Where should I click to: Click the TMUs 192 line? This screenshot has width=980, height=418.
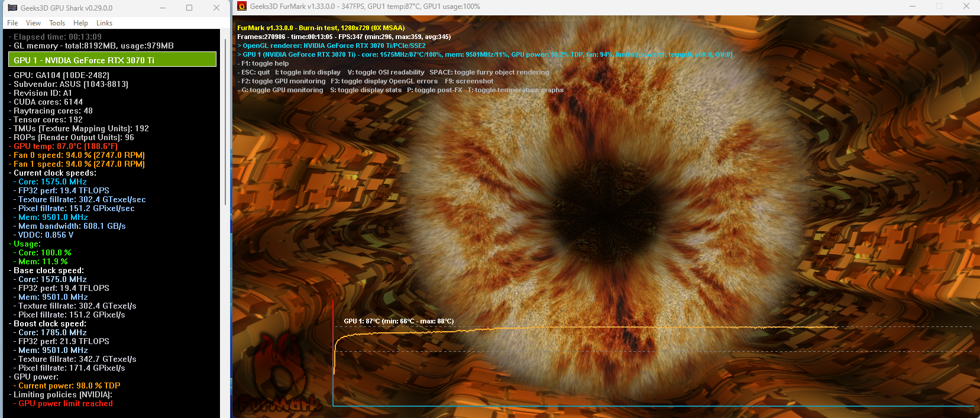[x=79, y=128]
